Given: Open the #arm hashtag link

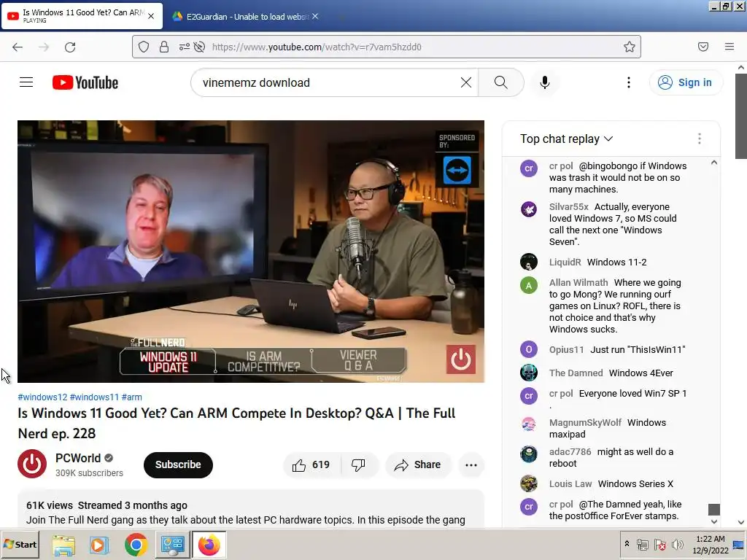Looking at the screenshot, I should [131, 397].
